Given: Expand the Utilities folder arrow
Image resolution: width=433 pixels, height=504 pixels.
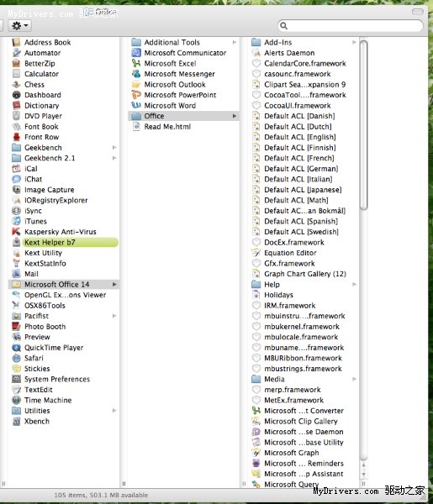Looking at the screenshot, I should point(114,411).
